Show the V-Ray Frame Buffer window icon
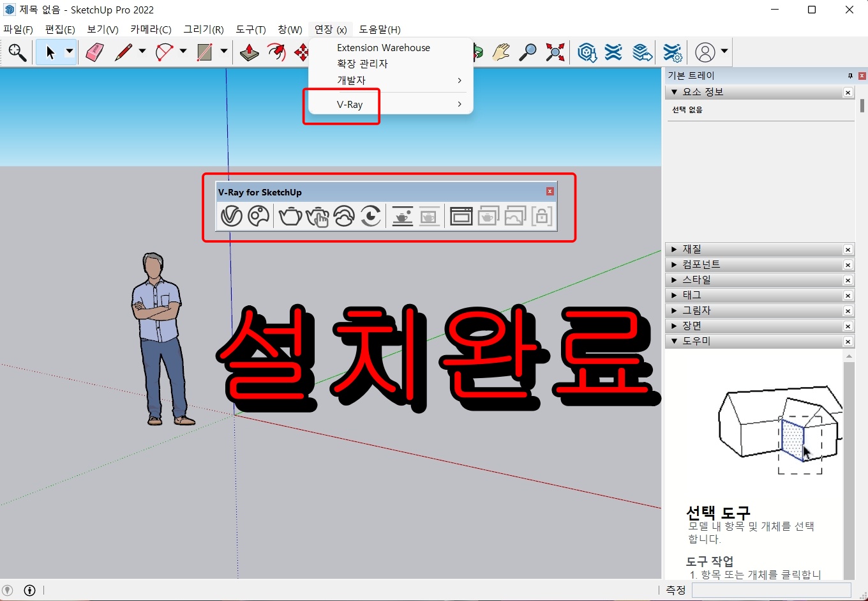The image size is (868, 601). click(461, 216)
